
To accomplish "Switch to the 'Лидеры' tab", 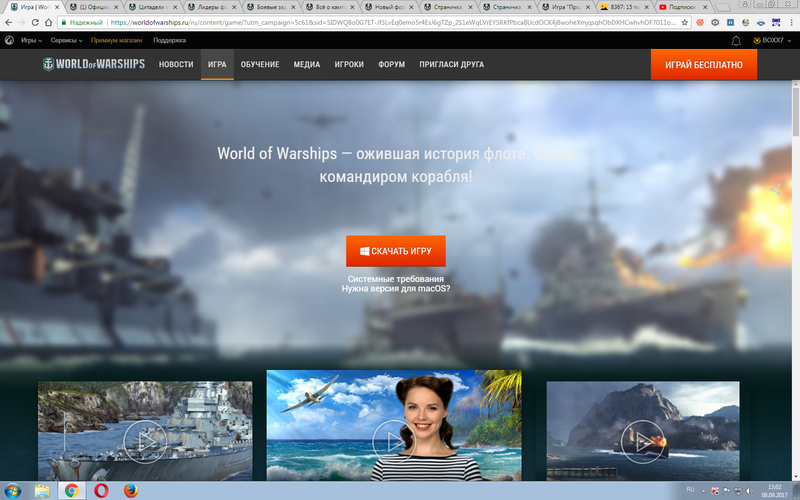I will 213,7.
